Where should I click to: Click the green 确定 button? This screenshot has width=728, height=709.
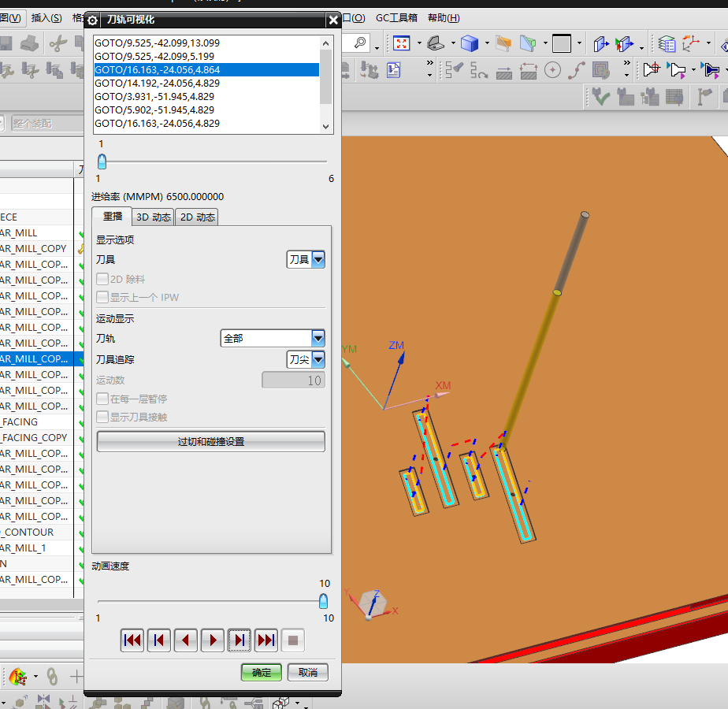[262, 672]
